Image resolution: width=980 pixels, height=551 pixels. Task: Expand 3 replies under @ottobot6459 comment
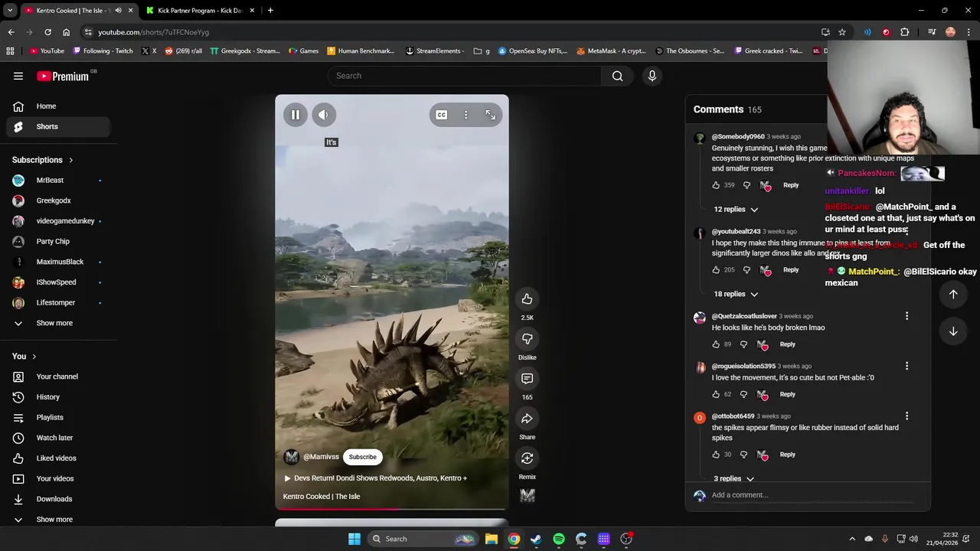(733, 478)
